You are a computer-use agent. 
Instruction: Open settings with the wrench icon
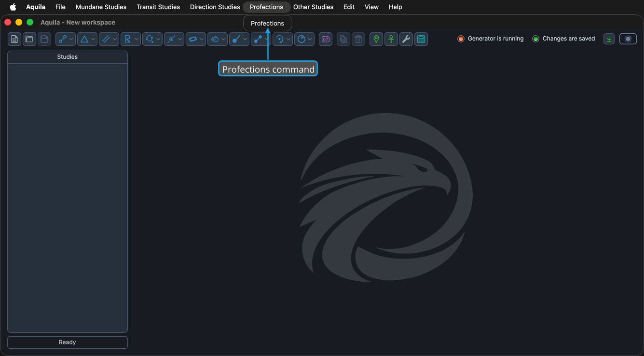pyautogui.click(x=406, y=39)
